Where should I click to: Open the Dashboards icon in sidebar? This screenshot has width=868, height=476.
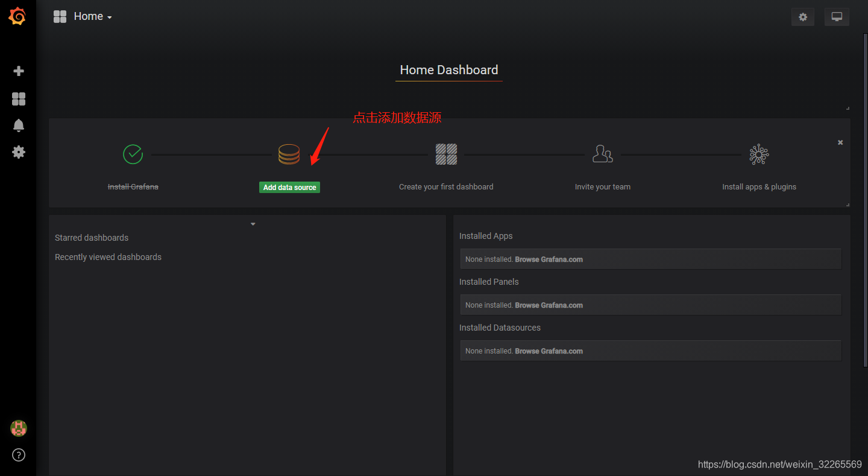(x=19, y=99)
